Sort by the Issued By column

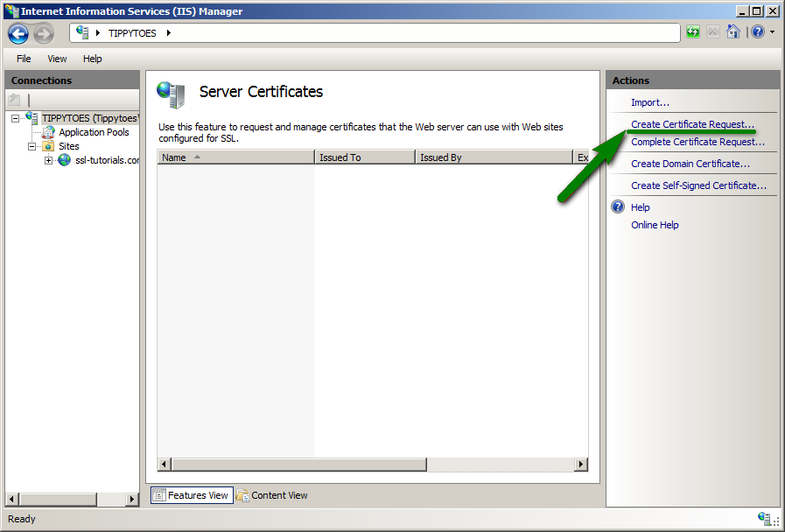(494, 157)
